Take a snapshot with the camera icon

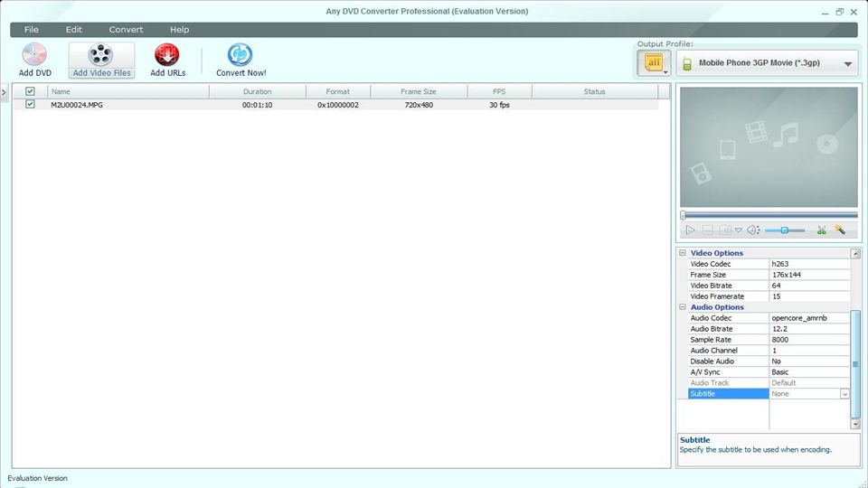(x=724, y=230)
